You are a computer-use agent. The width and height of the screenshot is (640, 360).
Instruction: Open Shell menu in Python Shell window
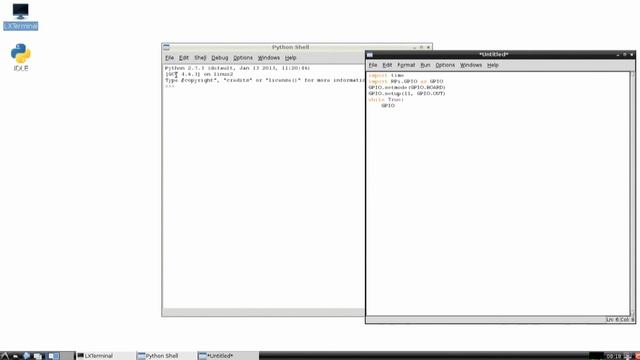(x=200, y=58)
